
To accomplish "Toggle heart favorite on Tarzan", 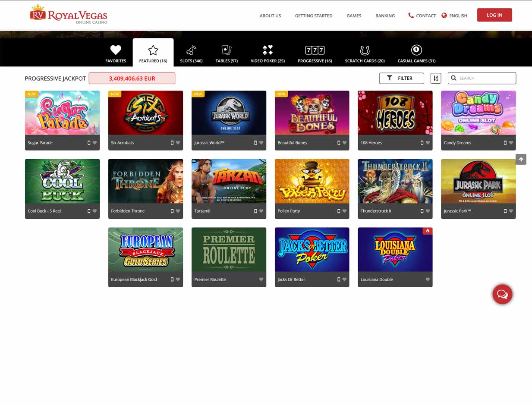I will pyautogui.click(x=261, y=211).
